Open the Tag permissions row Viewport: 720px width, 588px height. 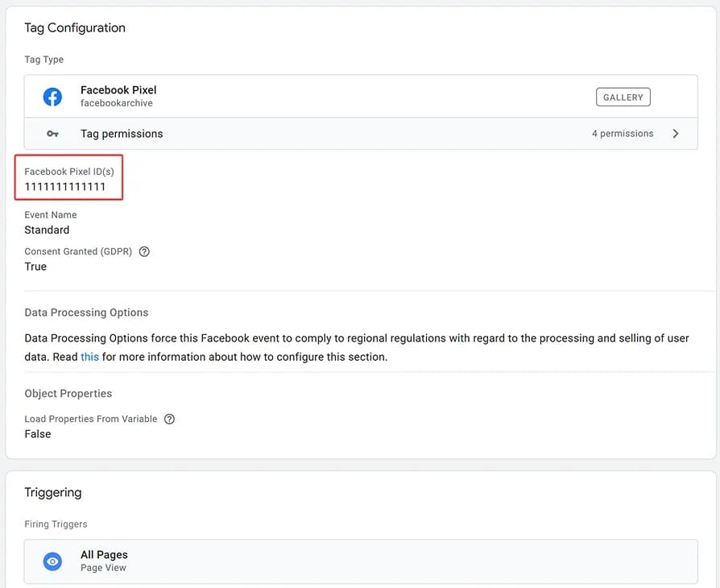[x=361, y=134]
